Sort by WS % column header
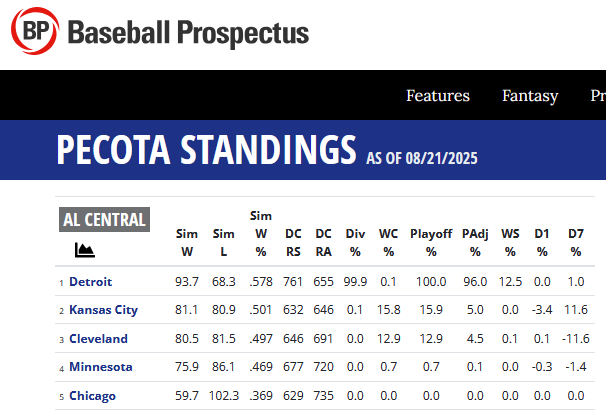 point(510,243)
